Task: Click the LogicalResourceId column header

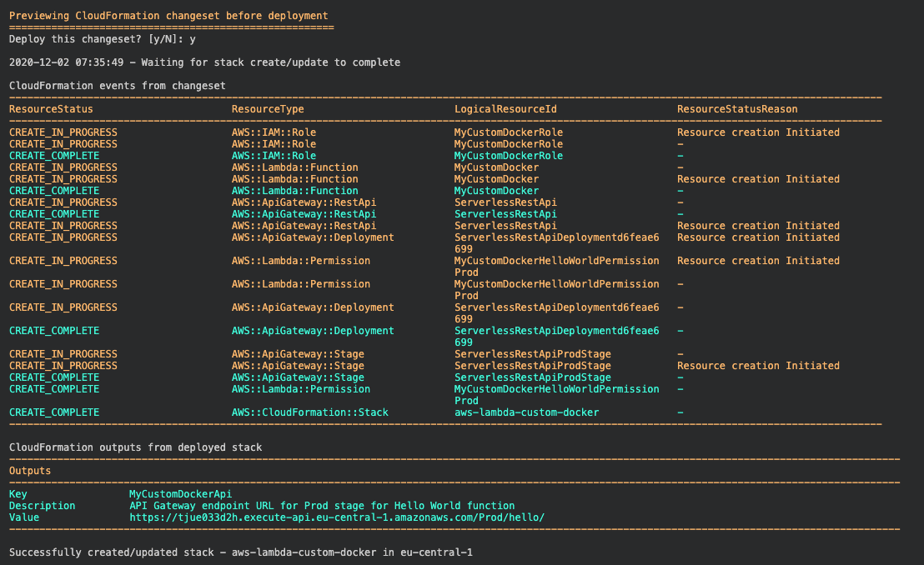Action: pyautogui.click(x=505, y=109)
